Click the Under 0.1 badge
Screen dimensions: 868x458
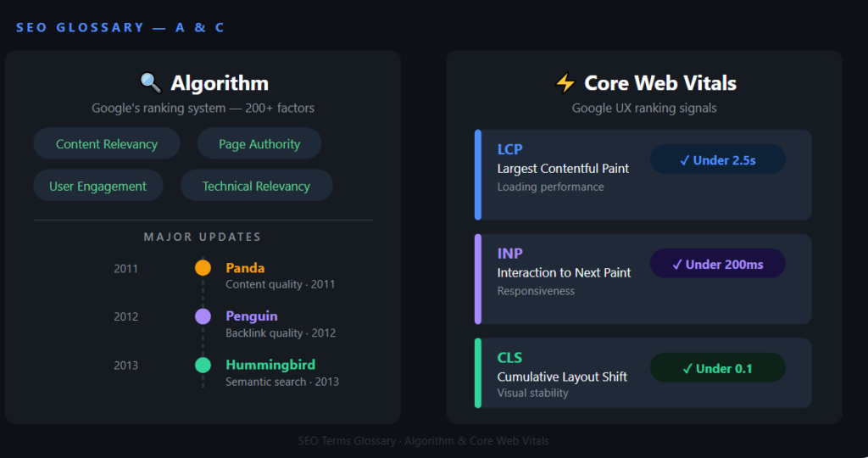[x=717, y=368]
